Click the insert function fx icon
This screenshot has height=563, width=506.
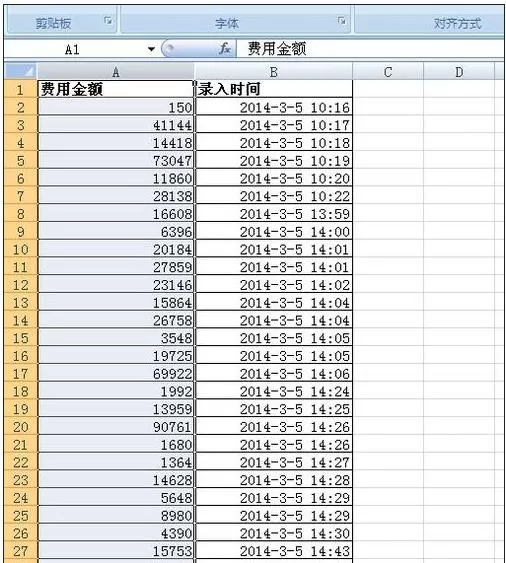[x=225, y=49]
